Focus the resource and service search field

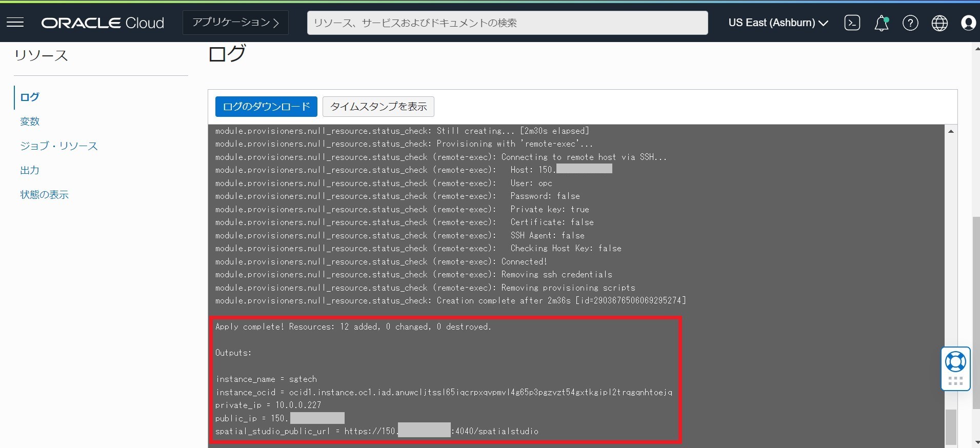click(x=507, y=23)
